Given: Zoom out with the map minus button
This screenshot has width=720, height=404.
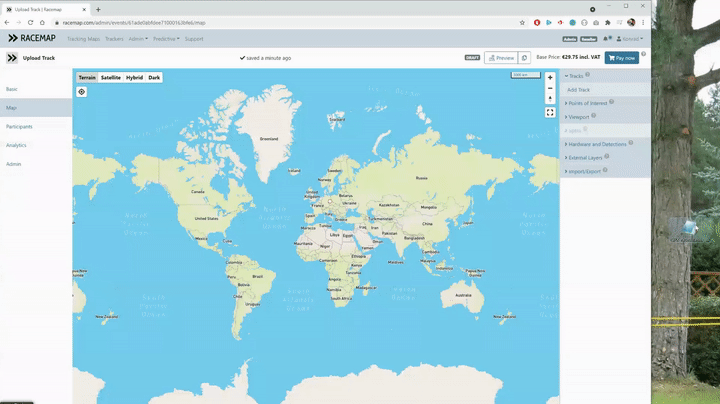Looking at the screenshot, I should click(x=550, y=88).
